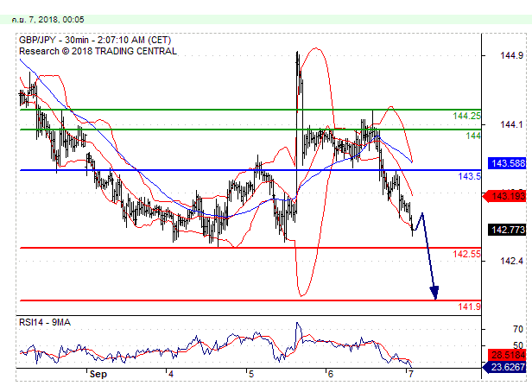Click the '5' date axis label

(250, 375)
